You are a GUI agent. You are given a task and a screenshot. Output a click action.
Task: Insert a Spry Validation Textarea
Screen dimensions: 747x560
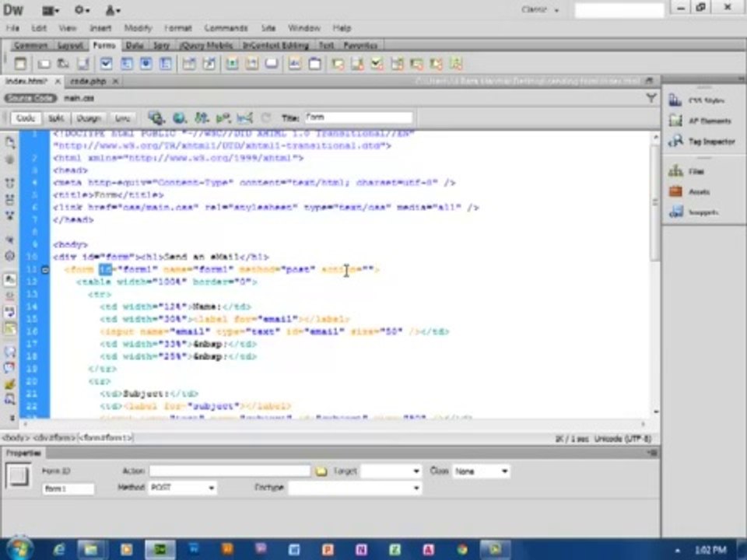[357, 63]
